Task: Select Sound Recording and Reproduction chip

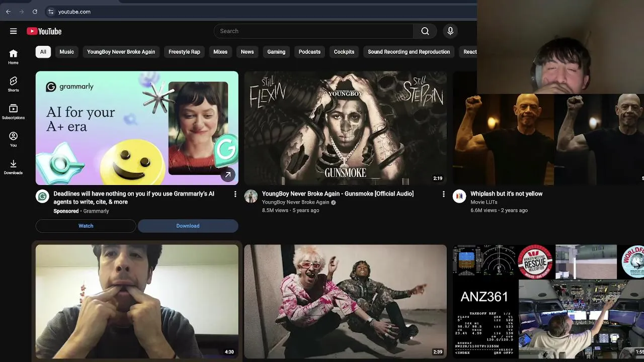Action: point(409,52)
